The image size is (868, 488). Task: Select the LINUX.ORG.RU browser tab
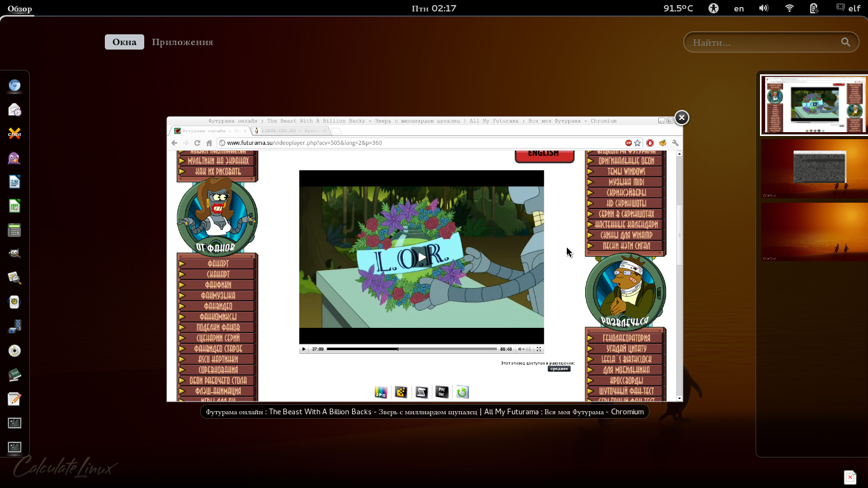pyautogui.click(x=288, y=130)
